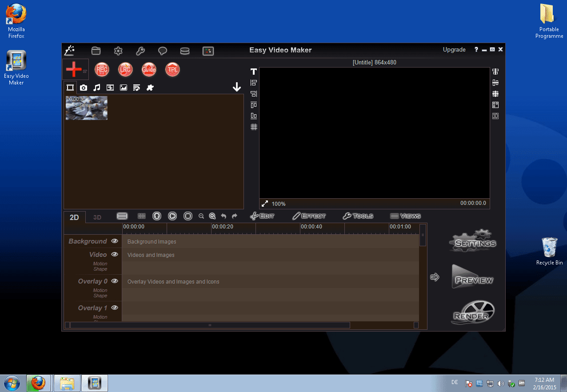
Task: Open the Effect menu
Action: pyautogui.click(x=309, y=216)
